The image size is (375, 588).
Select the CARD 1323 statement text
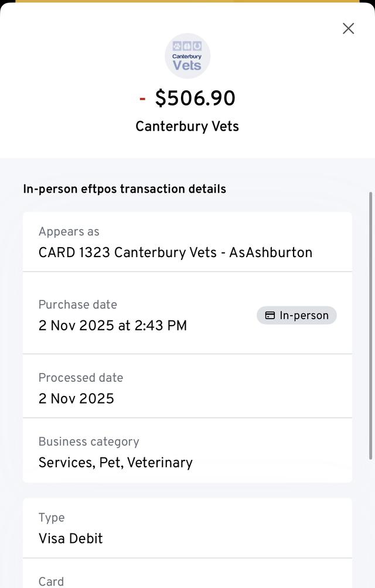click(175, 252)
